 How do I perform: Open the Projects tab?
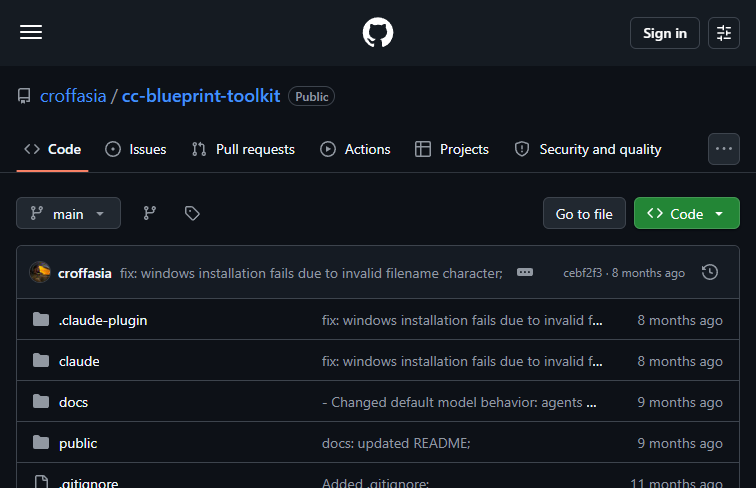coord(452,149)
